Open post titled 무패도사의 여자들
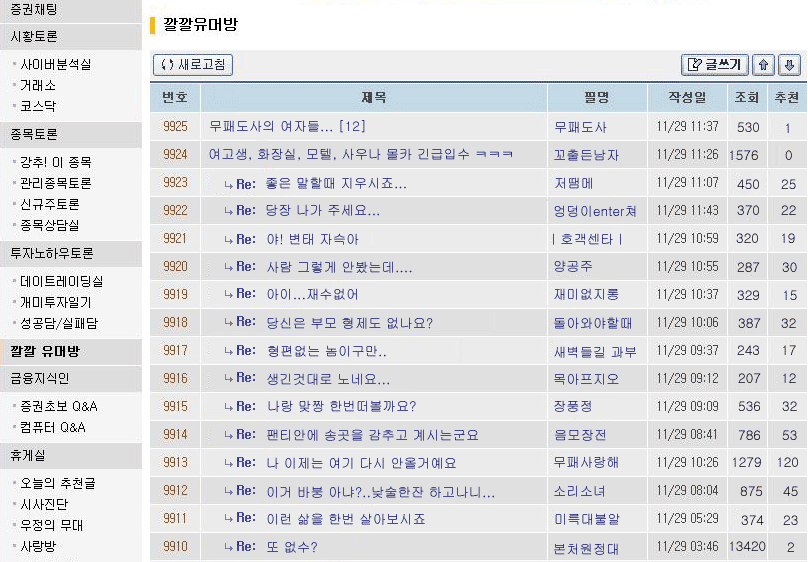 pyautogui.click(x=287, y=127)
